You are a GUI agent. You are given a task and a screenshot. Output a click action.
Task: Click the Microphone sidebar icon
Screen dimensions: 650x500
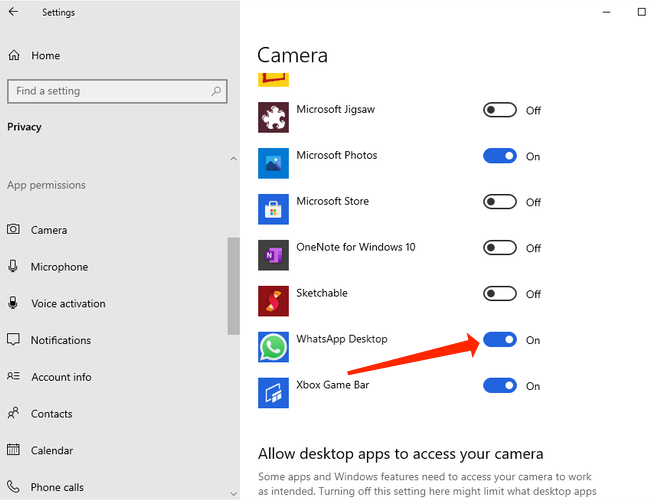click(13, 266)
